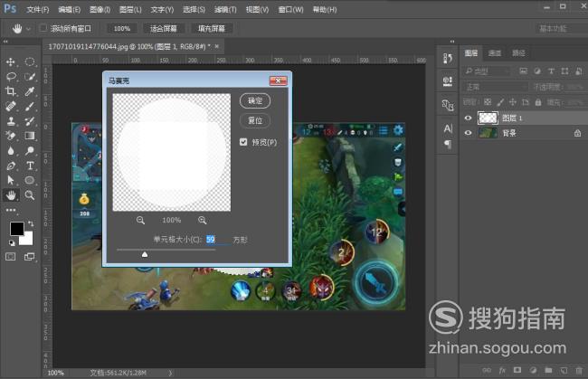Change the screen mode
The image size is (588, 379).
[29, 257]
